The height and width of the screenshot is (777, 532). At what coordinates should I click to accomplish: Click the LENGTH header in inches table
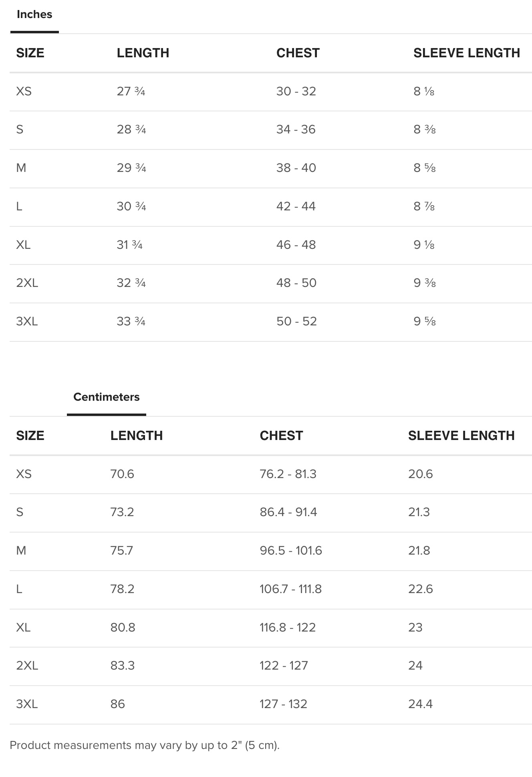(143, 53)
